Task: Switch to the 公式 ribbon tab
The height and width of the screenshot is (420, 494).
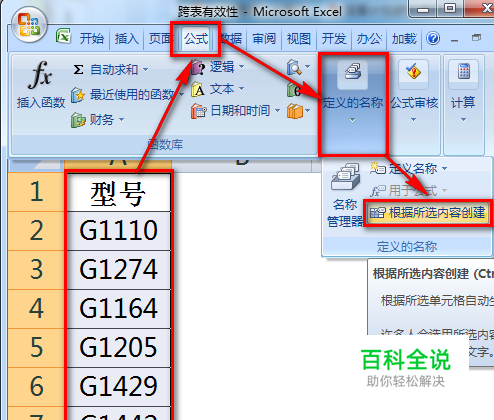Action: click(196, 39)
